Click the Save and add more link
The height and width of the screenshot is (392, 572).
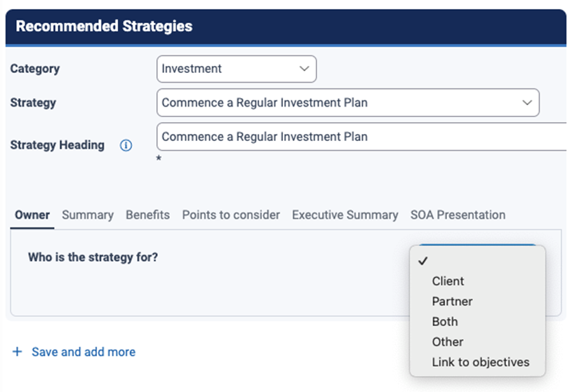pyautogui.click(x=84, y=352)
